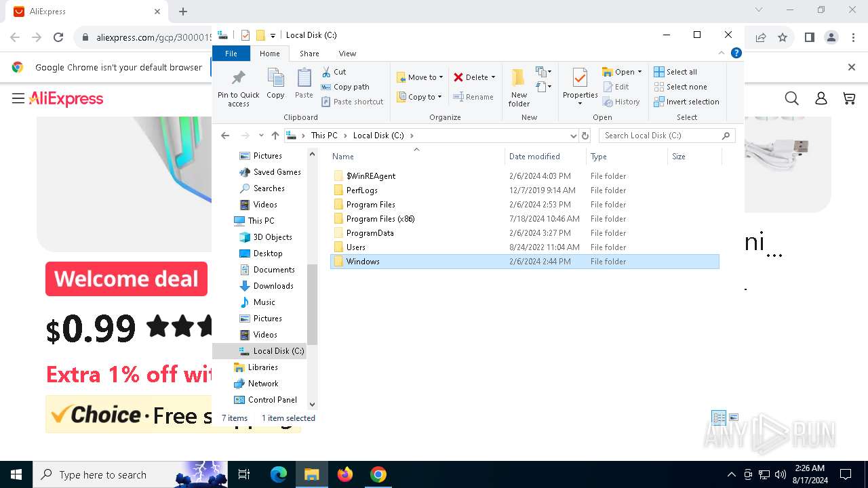
Task: Open the Copy to dropdown
Action: pyautogui.click(x=420, y=97)
